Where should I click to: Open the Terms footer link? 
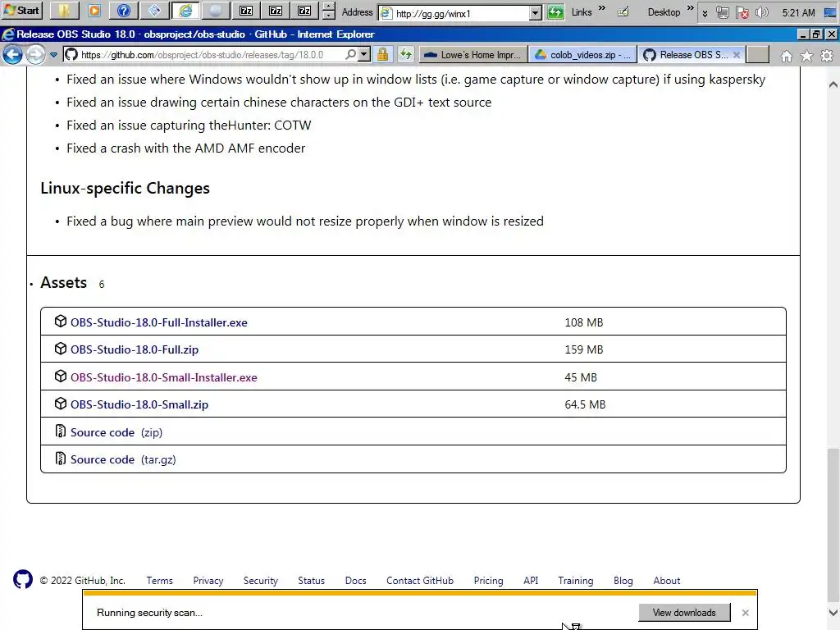(x=160, y=581)
